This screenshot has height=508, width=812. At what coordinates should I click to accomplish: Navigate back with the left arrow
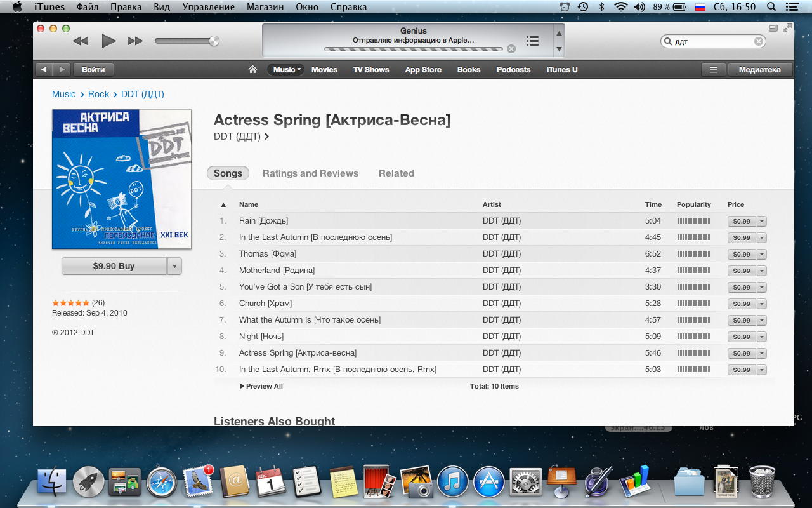coord(44,70)
